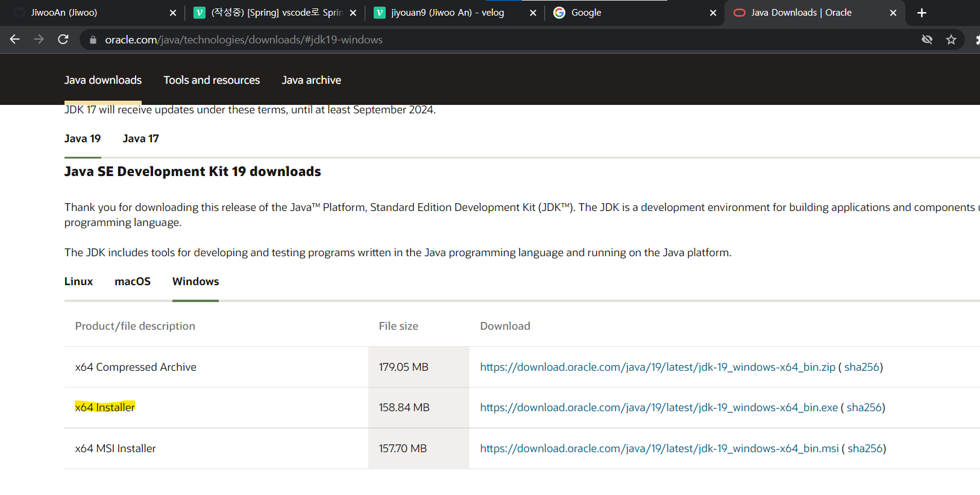Select the Java 17 tab
This screenshot has width=980, height=495.
click(141, 139)
